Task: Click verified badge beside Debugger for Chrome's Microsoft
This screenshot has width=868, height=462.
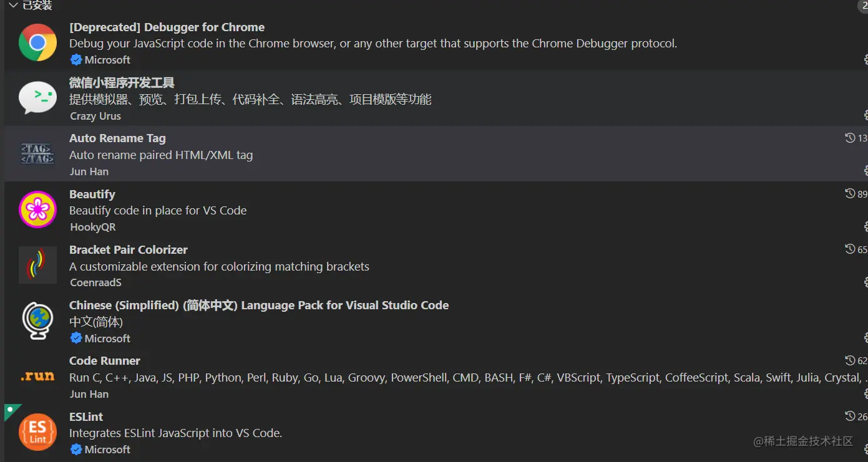Action: tap(76, 60)
